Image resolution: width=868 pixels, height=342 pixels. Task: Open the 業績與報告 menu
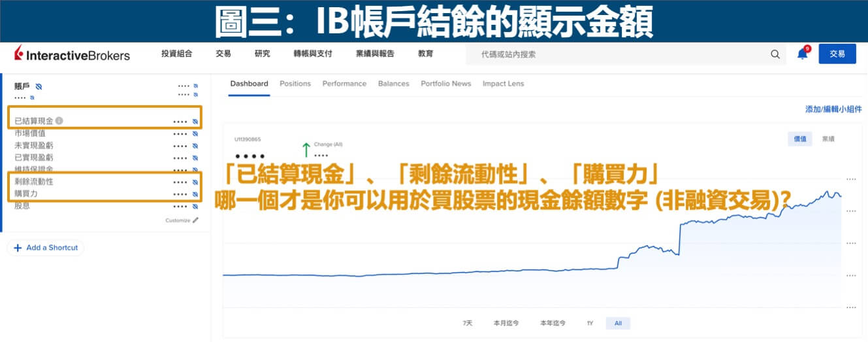coord(375,54)
